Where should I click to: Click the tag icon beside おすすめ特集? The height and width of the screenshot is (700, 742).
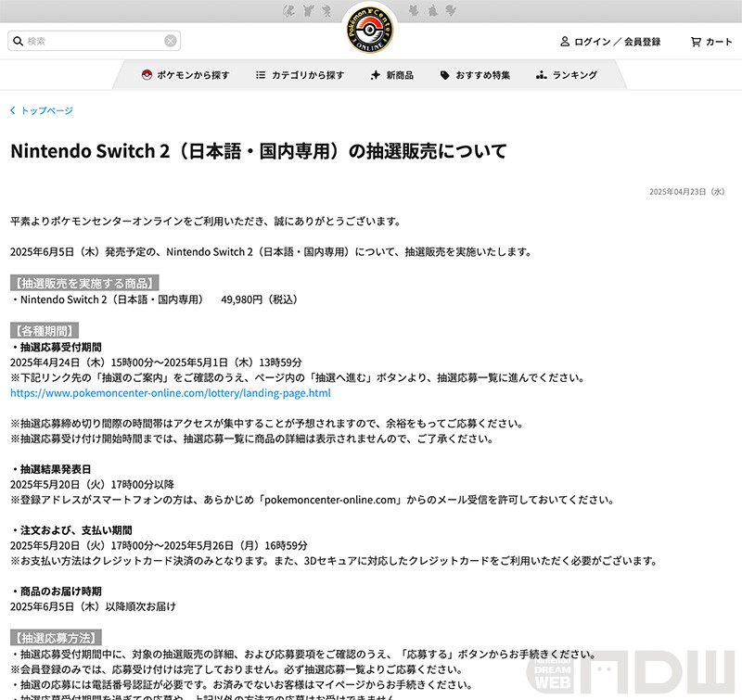coord(445,75)
